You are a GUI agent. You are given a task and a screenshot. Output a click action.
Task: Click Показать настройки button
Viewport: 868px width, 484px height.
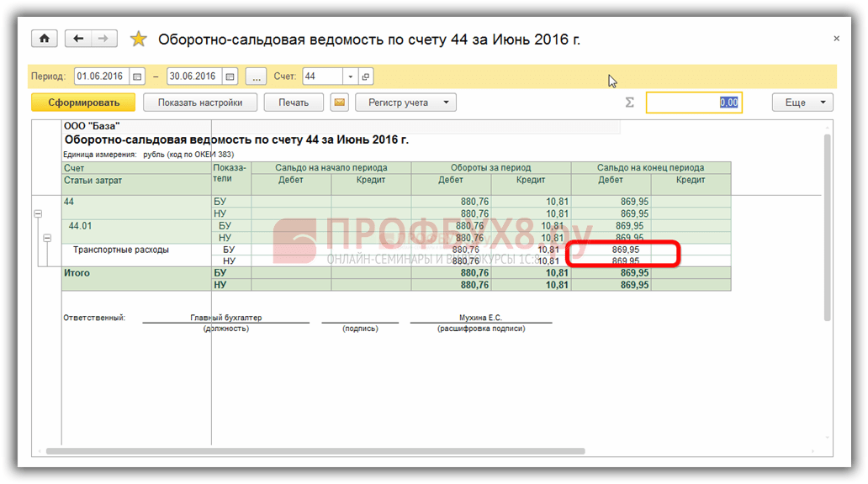pyautogui.click(x=198, y=103)
